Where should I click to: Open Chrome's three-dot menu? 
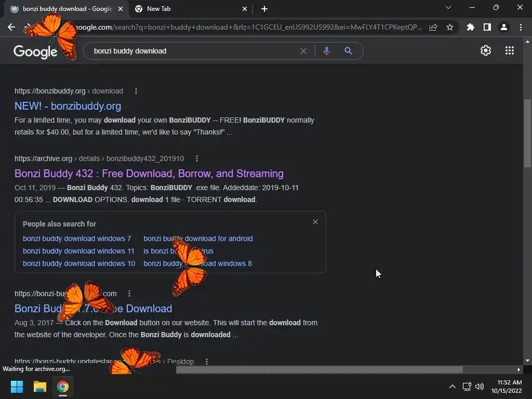point(521,27)
